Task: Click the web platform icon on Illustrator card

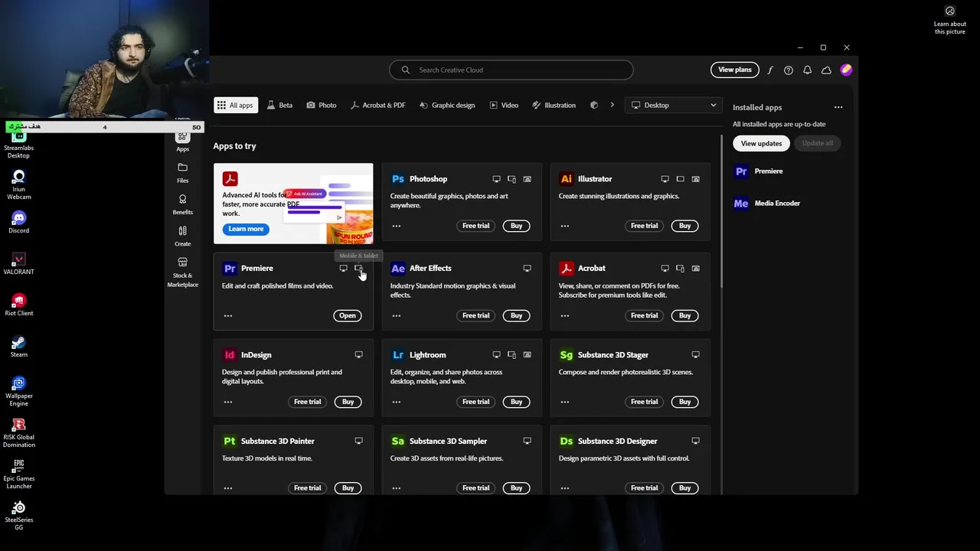Action: tap(695, 179)
